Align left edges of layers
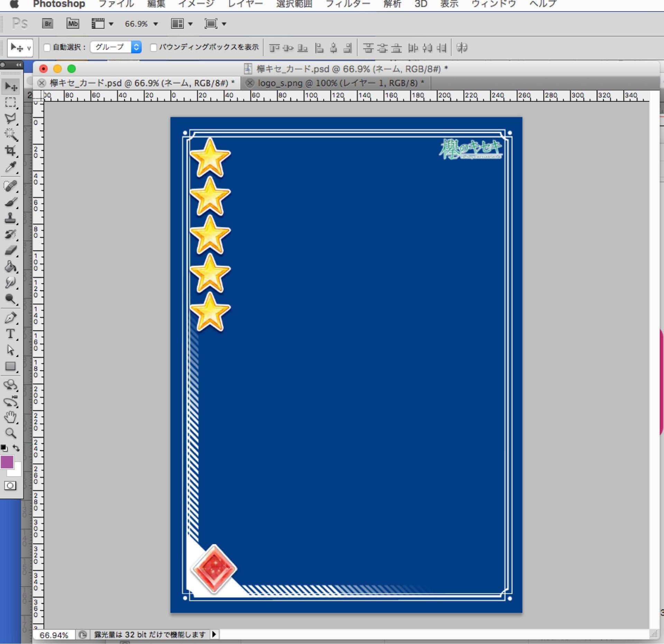 coord(319,48)
